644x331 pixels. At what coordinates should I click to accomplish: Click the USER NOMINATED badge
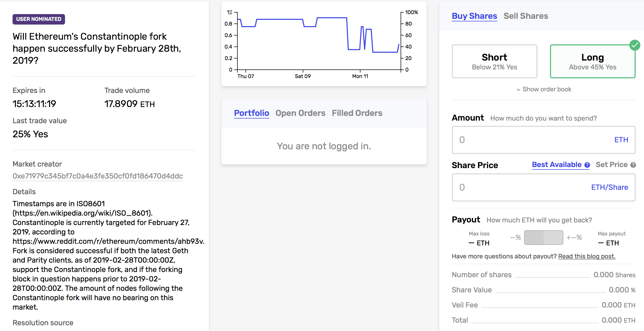pos(39,19)
